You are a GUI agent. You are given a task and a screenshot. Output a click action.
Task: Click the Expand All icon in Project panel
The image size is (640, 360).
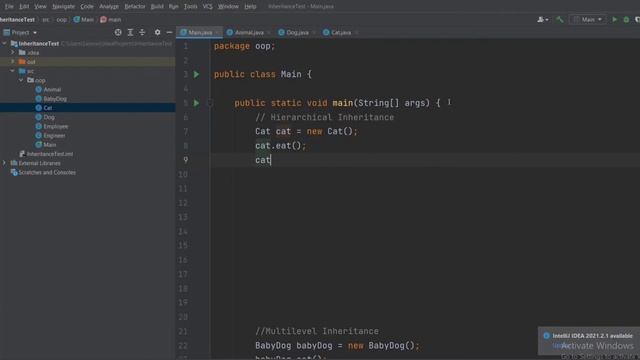130,32
